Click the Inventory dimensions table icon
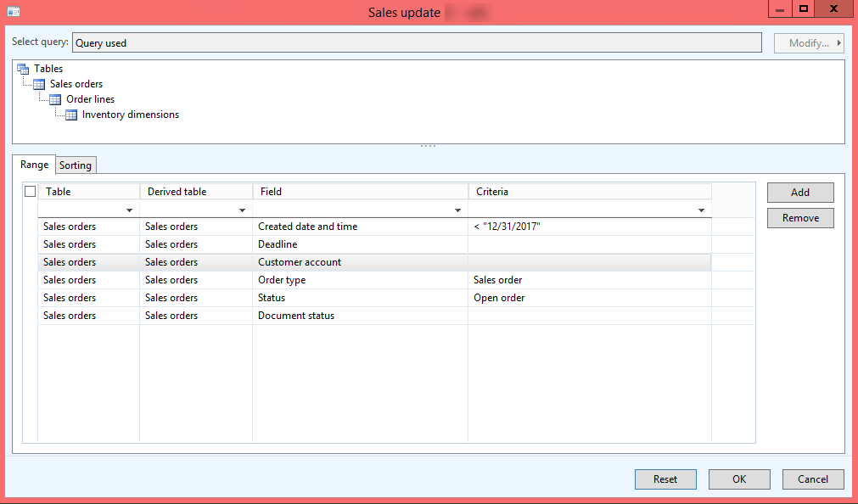 tap(71, 115)
